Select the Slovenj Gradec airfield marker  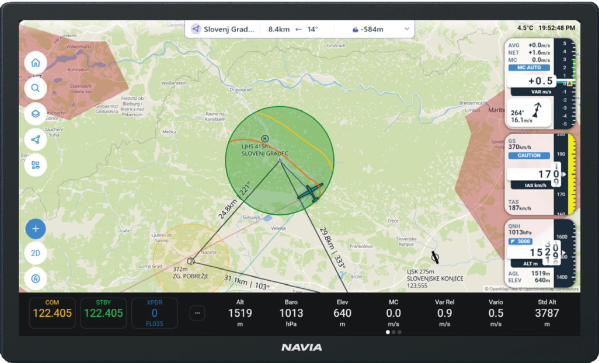tap(265, 138)
